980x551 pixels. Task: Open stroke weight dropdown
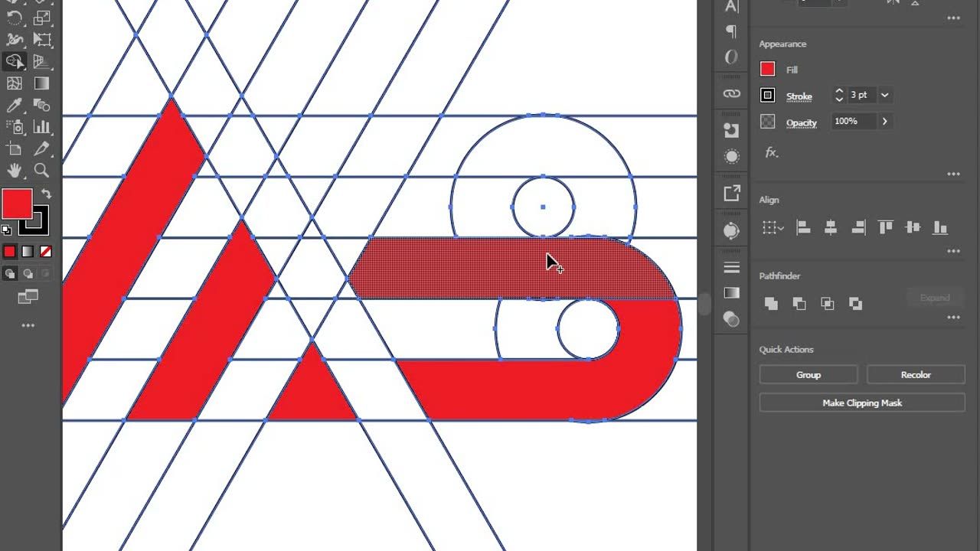coord(884,95)
